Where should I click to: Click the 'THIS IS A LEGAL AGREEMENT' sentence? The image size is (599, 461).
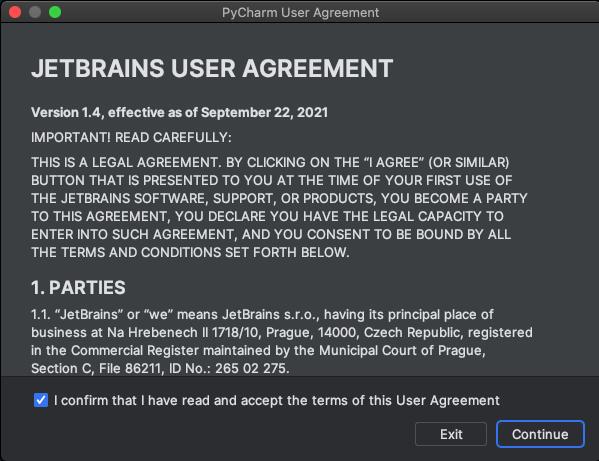pyautogui.click(x=126, y=162)
